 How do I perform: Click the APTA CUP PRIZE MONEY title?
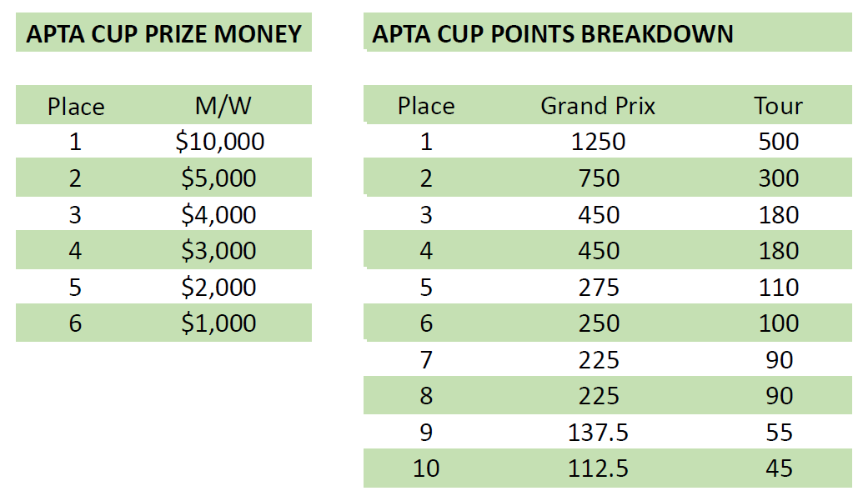pos(164,34)
